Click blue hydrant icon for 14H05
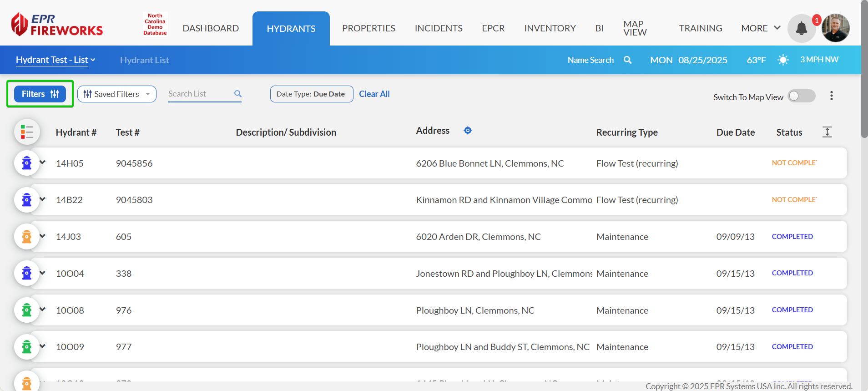This screenshot has width=868, height=391. [27, 163]
